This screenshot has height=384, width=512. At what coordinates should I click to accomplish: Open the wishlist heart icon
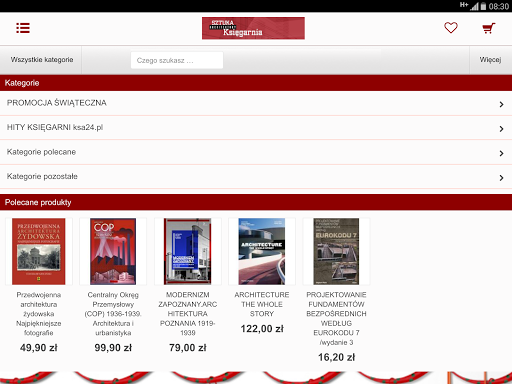point(451,28)
